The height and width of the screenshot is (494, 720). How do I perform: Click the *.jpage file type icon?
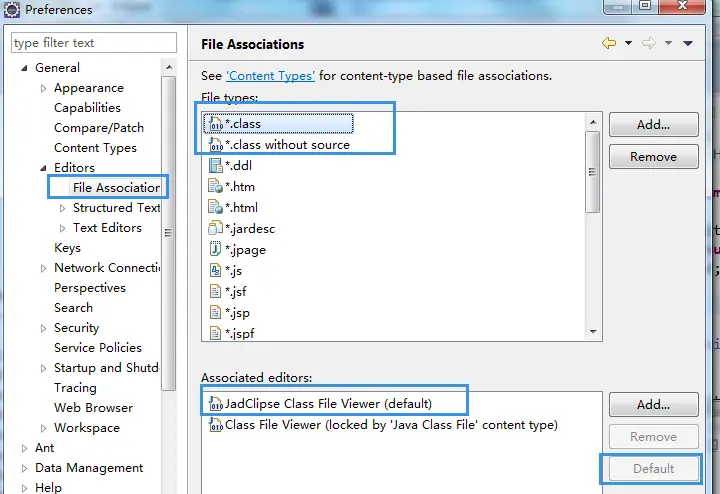[x=215, y=249]
